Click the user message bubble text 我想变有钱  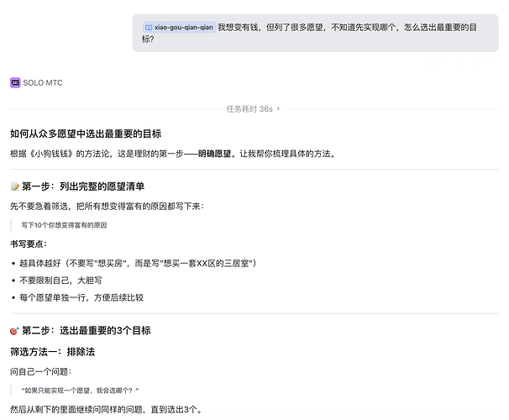pyautogui.click(x=238, y=27)
